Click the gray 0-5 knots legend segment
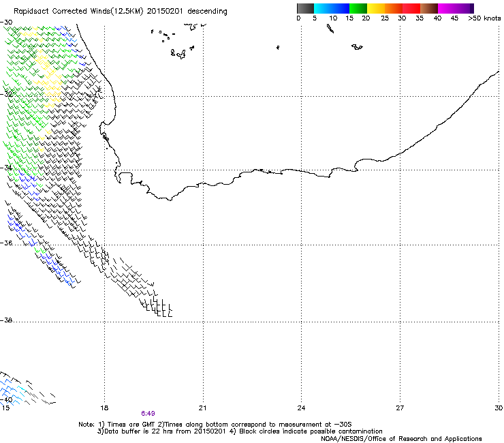Screen dimensions: 504x443 click(x=305, y=8)
